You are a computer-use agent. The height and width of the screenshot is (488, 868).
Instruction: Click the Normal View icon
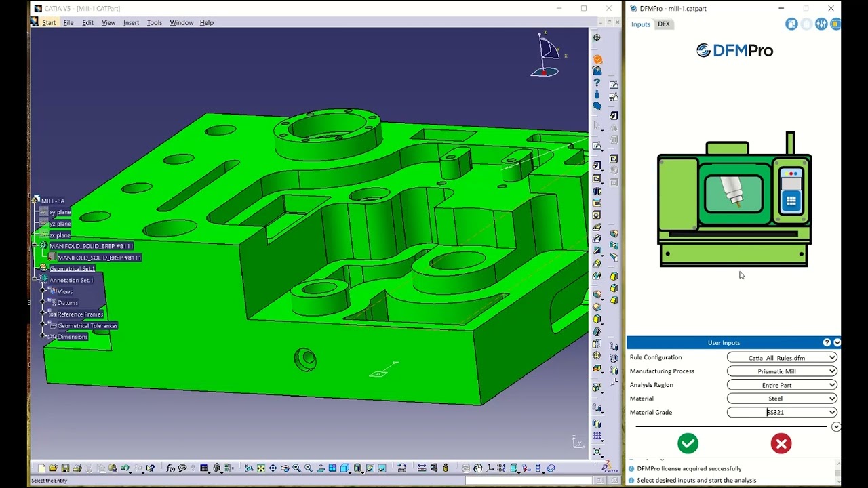click(321, 468)
